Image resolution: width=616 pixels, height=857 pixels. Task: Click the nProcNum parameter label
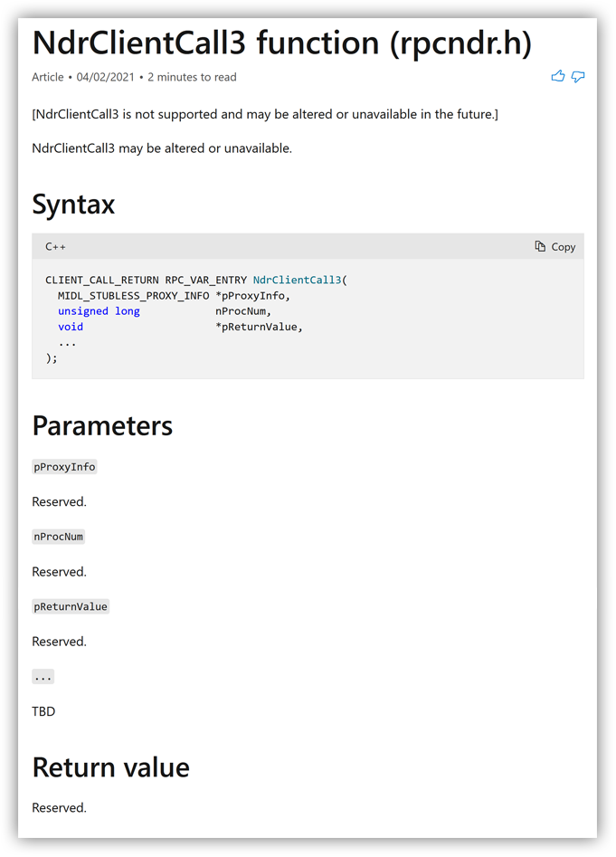pyautogui.click(x=59, y=537)
